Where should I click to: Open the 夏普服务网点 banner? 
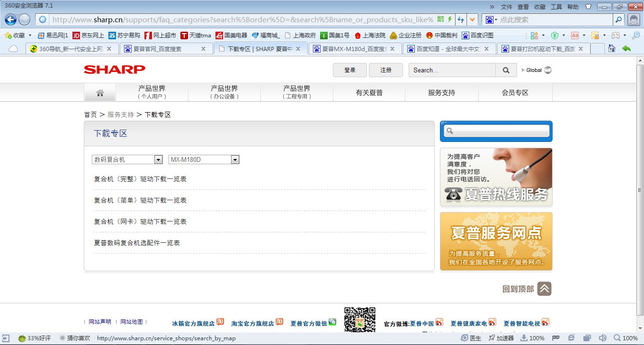496,241
